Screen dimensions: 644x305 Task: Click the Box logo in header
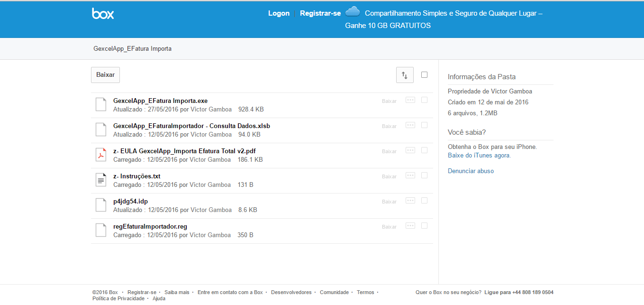(103, 14)
